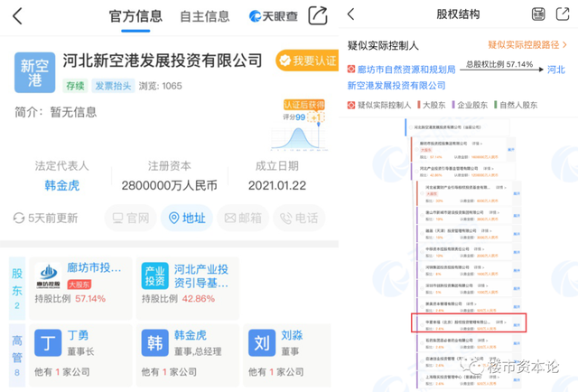The height and width of the screenshot is (392, 578).
Task: Open 详情 for 廊坊市投资控股集团有限公司
Action: (x=477, y=144)
